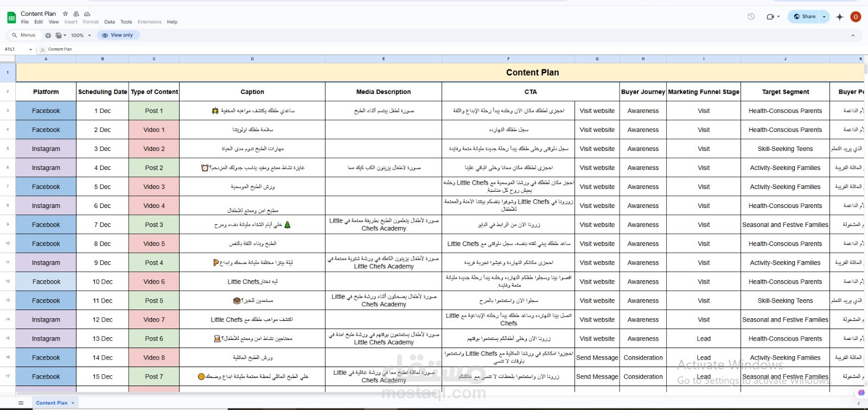Expand the filter views dropdown arrow
The width and height of the screenshot is (868, 410).
pos(65,35)
